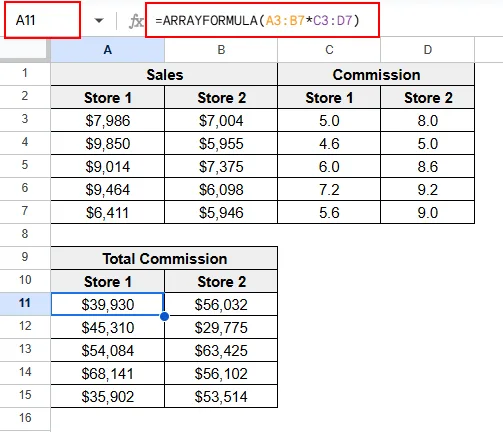Select cell with $6,411
Image resolution: width=503 pixels, height=432 pixels.
[108, 212]
